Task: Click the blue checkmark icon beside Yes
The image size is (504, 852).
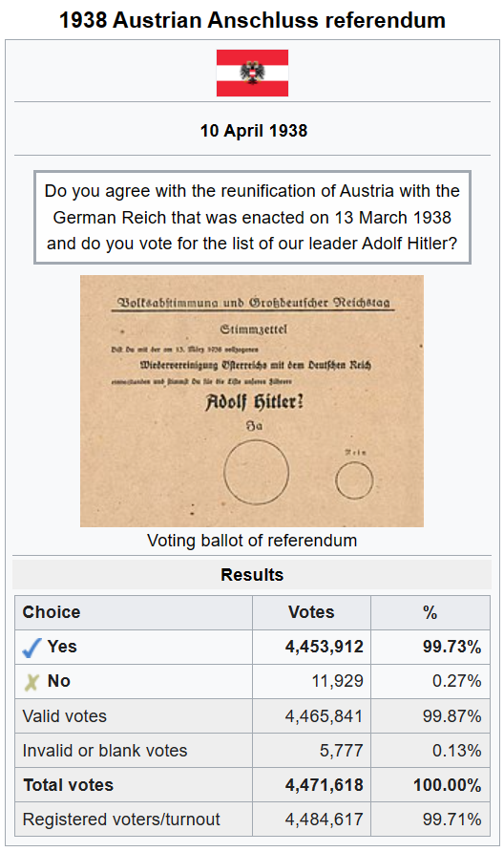Action: click(31, 648)
